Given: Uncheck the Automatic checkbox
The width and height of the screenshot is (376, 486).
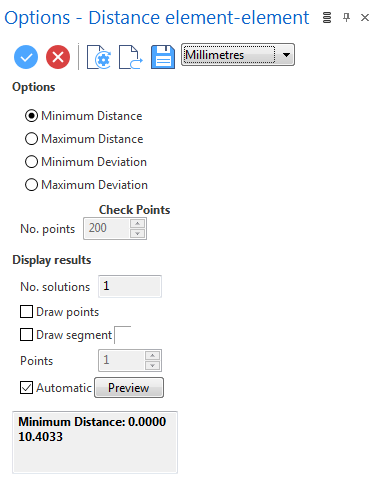Looking at the screenshot, I should (x=26, y=388).
